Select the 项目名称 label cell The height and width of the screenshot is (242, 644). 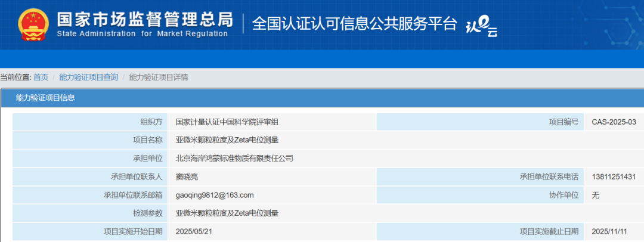90,140
